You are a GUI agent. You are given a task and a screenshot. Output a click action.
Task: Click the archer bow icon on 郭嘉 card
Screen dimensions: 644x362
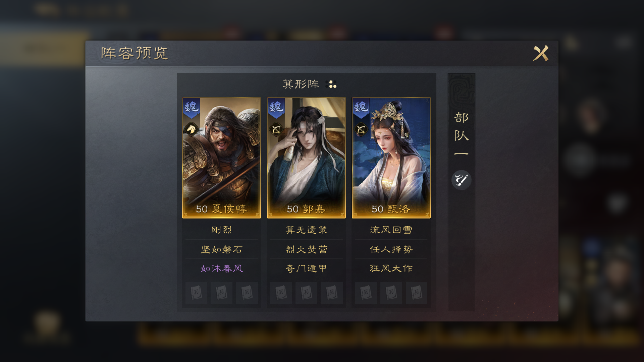click(276, 129)
